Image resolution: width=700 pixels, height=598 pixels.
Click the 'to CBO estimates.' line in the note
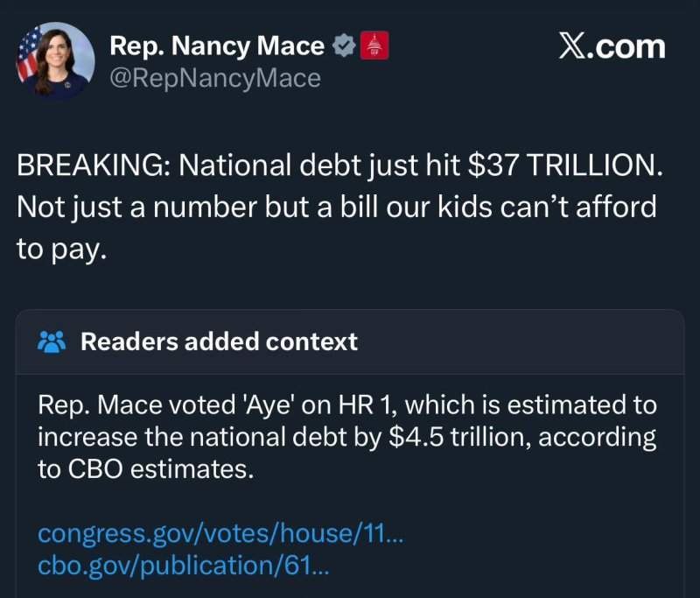tap(146, 469)
